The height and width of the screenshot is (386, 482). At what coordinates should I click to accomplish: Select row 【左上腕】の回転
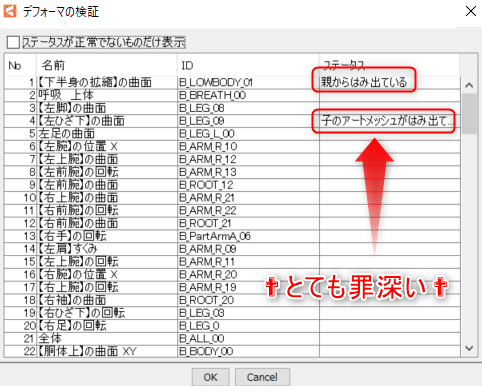[232, 262]
